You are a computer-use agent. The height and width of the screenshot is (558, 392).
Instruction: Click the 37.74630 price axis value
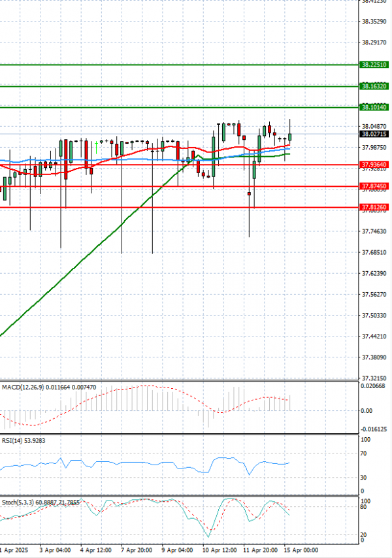[x=374, y=231]
